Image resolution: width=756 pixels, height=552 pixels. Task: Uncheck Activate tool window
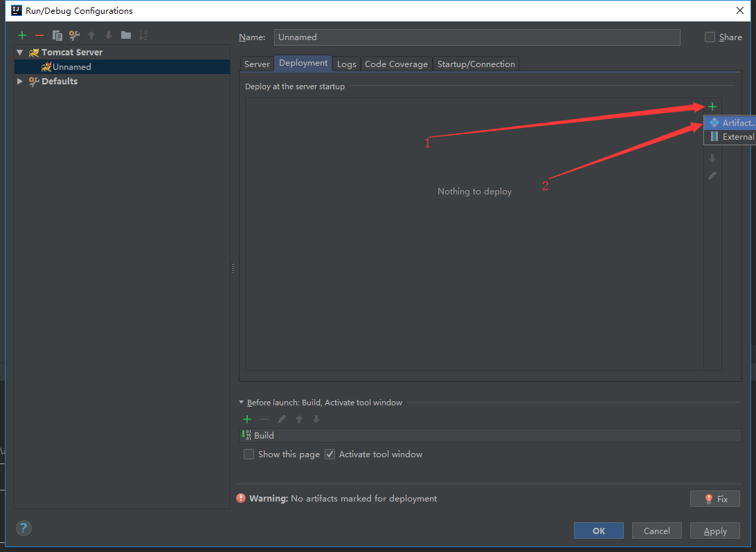coord(330,454)
